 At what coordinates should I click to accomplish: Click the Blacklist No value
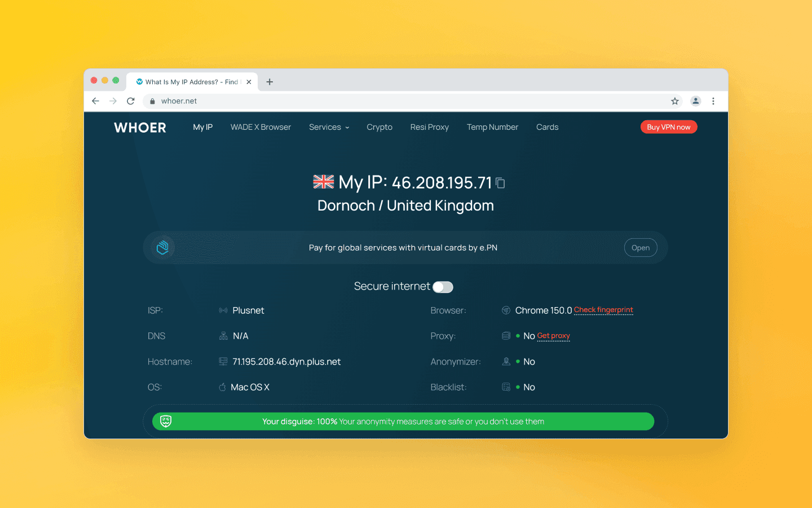tap(529, 387)
